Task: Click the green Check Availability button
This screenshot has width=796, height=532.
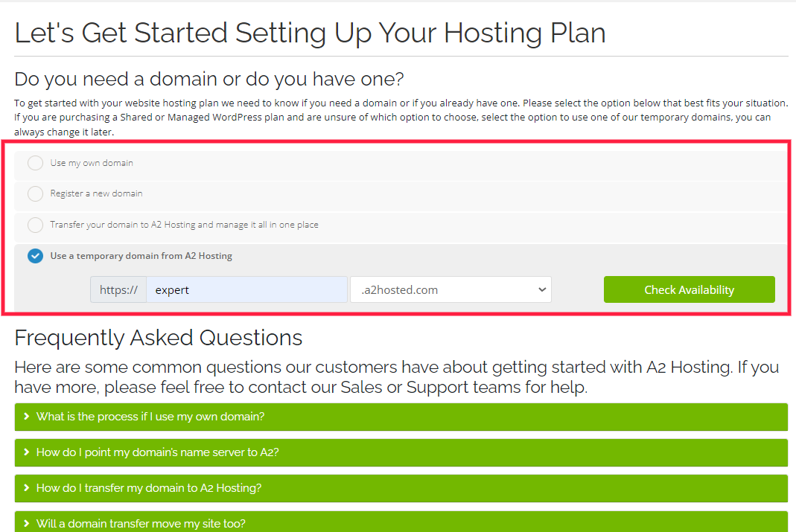Action: click(689, 289)
